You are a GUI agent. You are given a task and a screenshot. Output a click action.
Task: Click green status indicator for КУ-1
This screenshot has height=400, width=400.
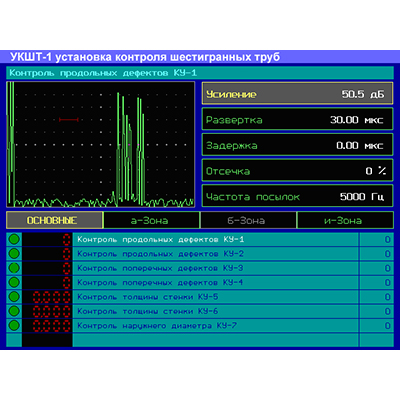(x=14, y=239)
